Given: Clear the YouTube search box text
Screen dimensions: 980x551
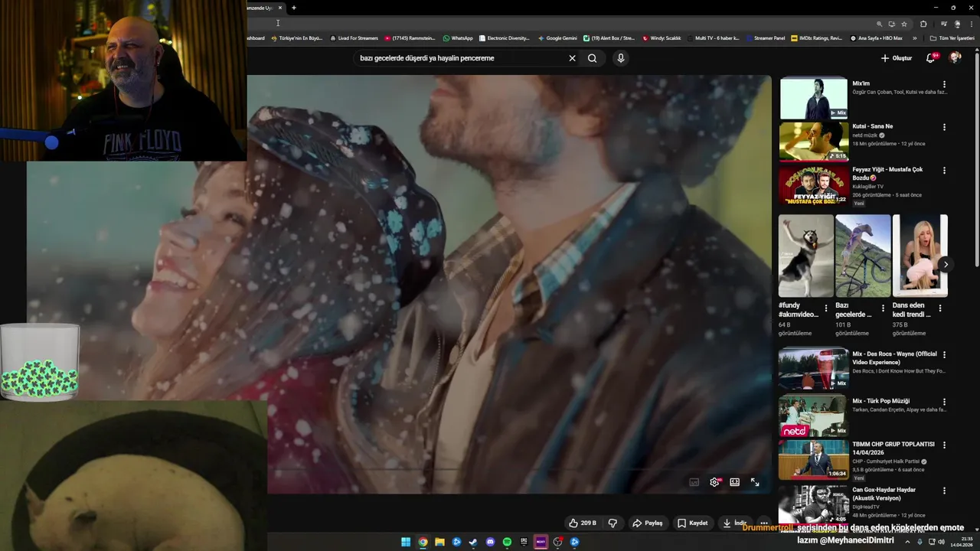Looking at the screenshot, I should click(572, 58).
